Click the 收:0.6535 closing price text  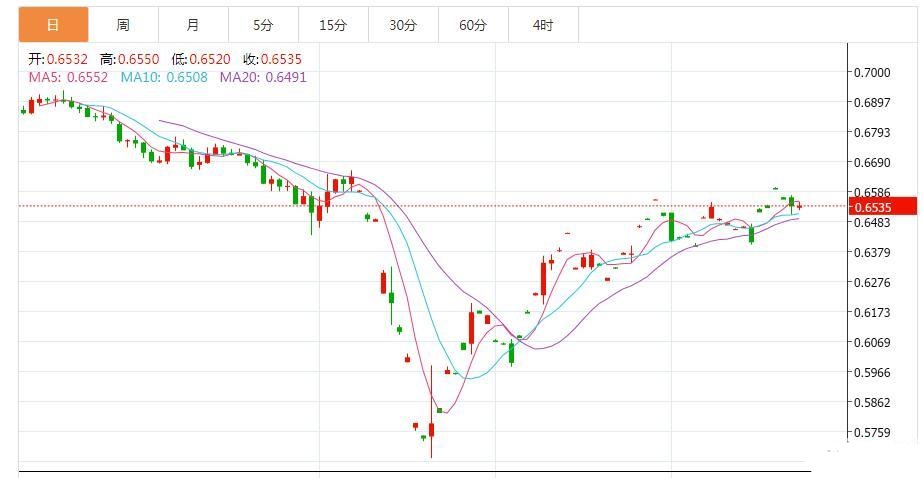(x=274, y=59)
